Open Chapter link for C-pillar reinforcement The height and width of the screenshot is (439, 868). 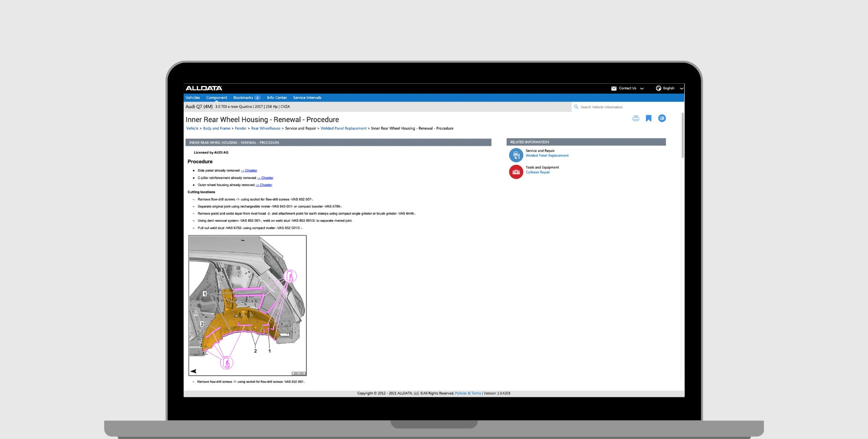click(x=266, y=178)
